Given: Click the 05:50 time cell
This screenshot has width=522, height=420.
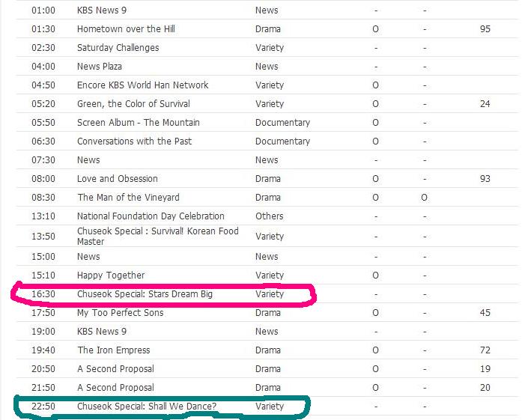Looking at the screenshot, I should pos(43,123).
